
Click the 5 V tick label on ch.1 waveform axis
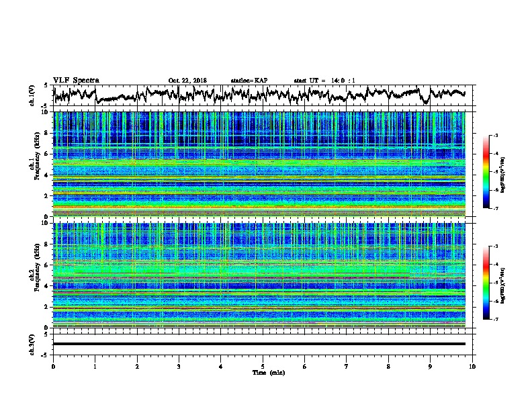pos(46,85)
